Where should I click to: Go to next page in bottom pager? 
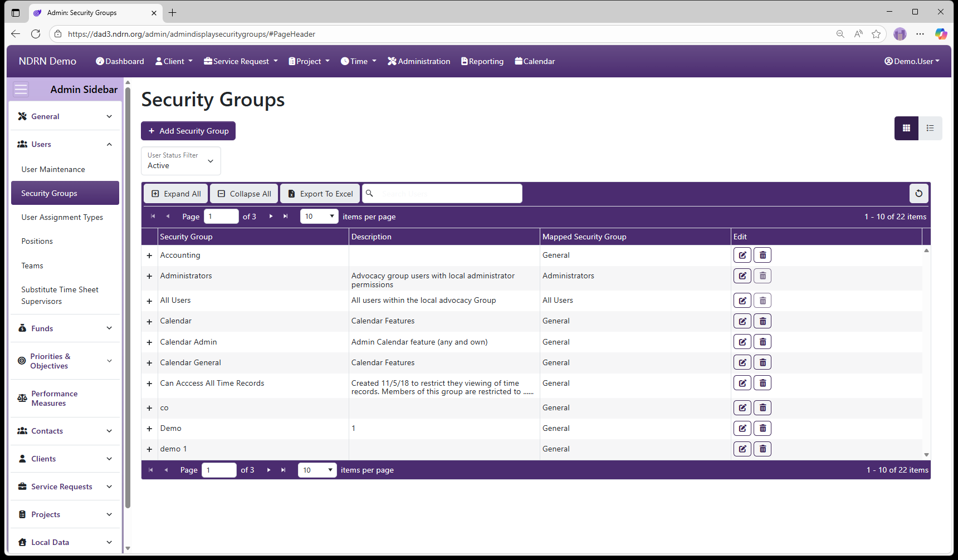point(269,470)
